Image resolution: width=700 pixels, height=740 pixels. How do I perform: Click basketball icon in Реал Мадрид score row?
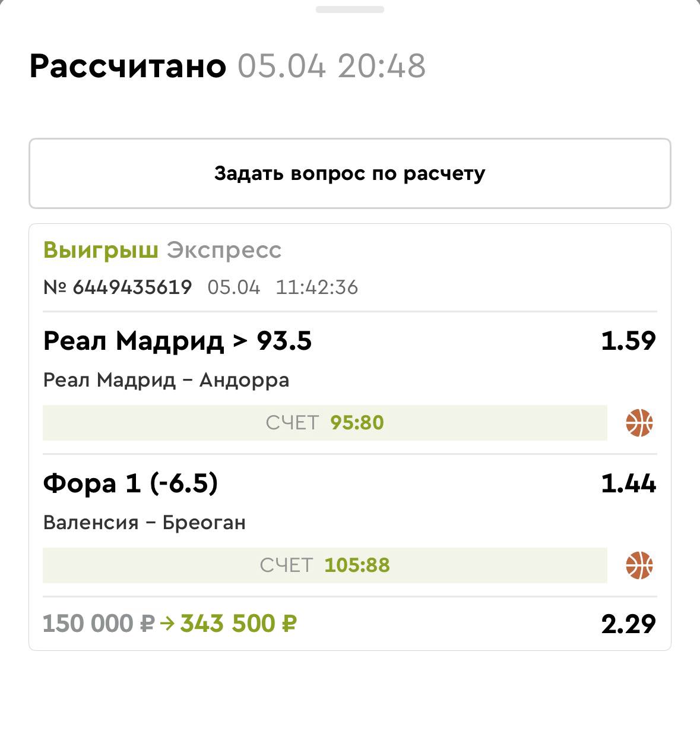pos(639,423)
